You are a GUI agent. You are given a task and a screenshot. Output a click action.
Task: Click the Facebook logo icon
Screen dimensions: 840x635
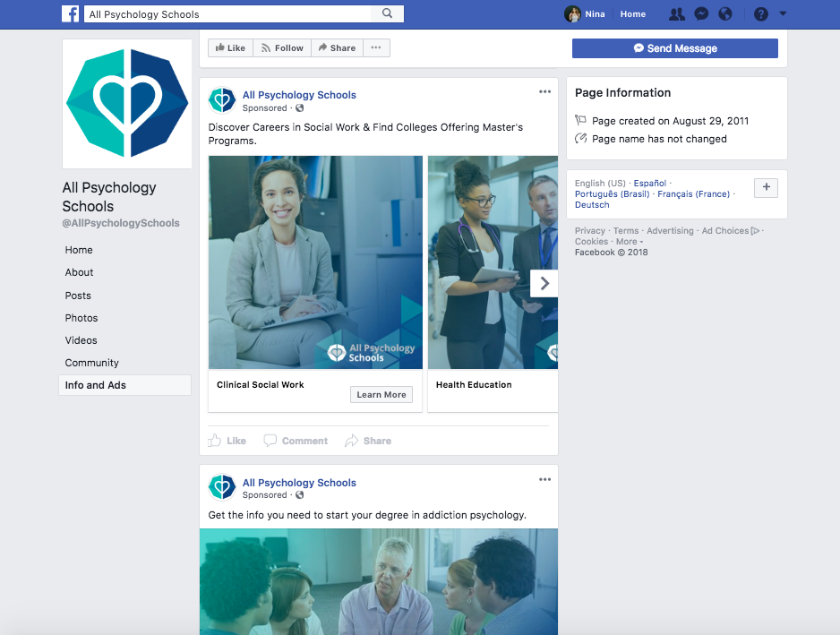pyautogui.click(x=70, y=14)
